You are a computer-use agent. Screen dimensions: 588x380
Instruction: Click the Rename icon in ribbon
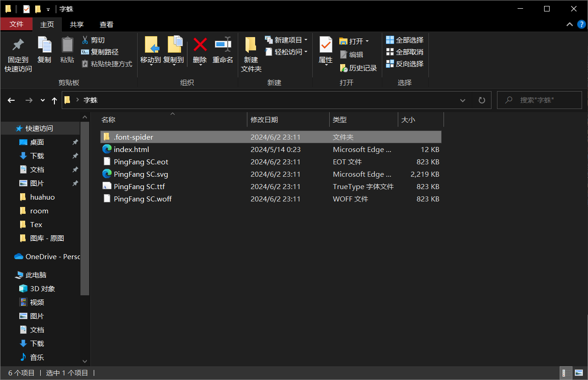click(223, 45)
